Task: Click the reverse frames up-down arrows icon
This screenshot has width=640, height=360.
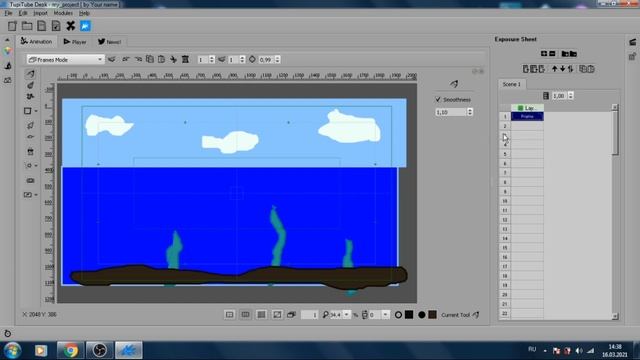Action: pos(571,69)
